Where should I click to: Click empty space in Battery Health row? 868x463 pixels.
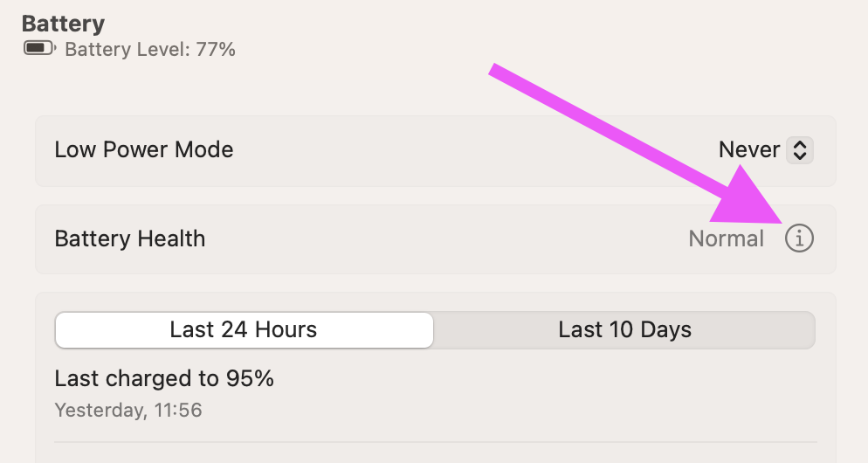[437, 238]
